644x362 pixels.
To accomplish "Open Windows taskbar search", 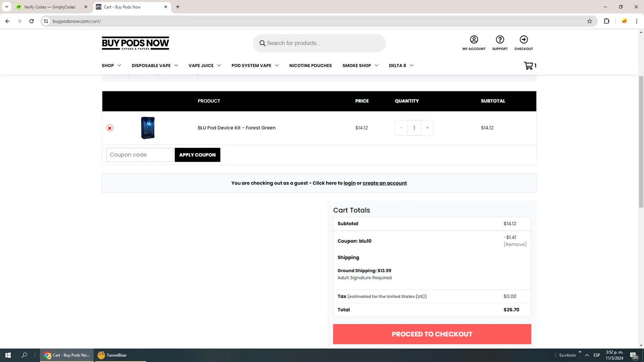I will tap(24, 355).
